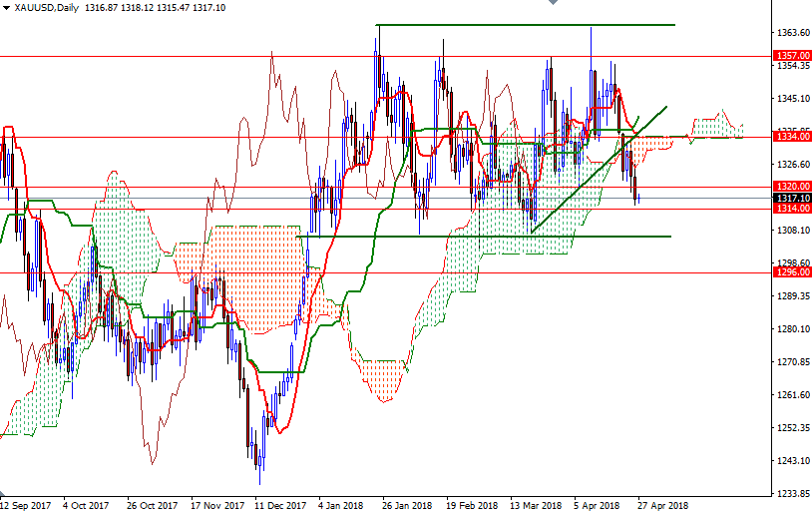Click the current price 1317.10 label

[x=792, y=198]
